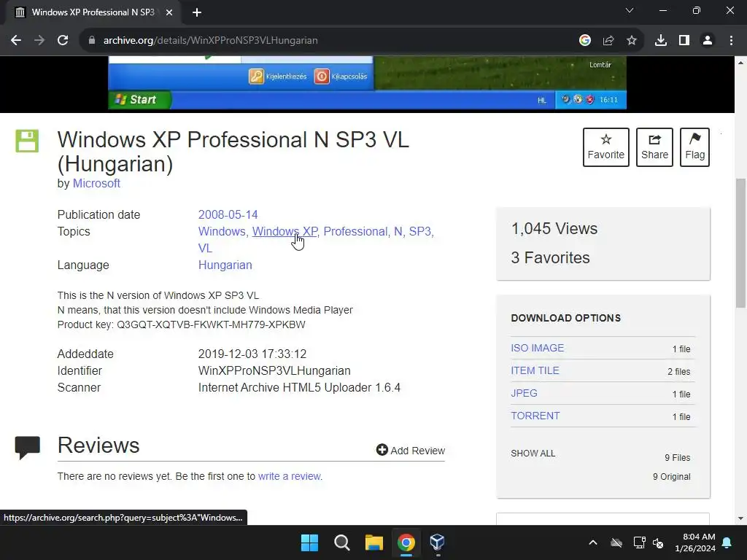Click the OneDrive cloud tray icon

(x=616, y=542)
